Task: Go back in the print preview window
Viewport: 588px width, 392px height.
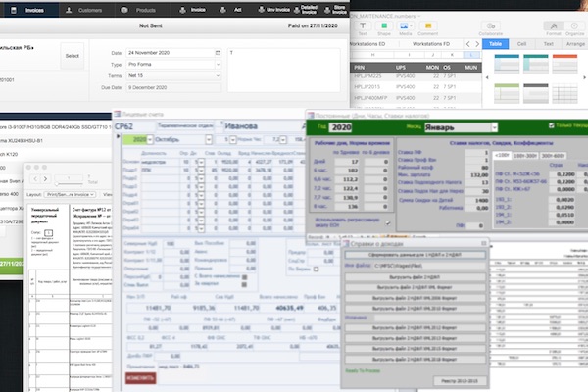Action: [35, 179]
